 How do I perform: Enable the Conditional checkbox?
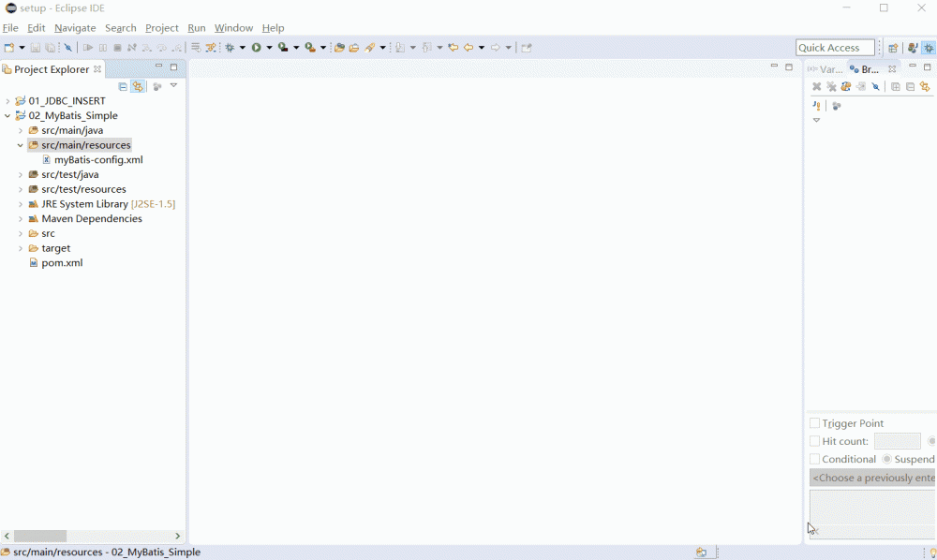click(x=814, y=459)
